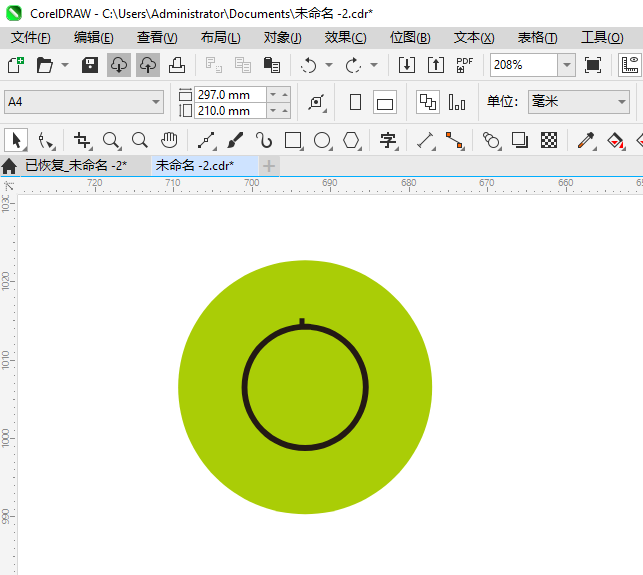Open the 效果(C) menu
Image resolution: width=643 pixels, height=575 pixels.
345,38
